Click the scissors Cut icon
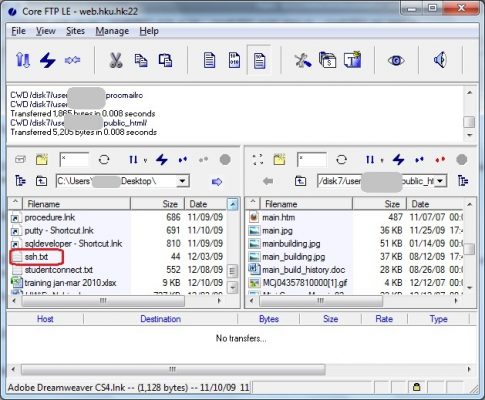This screenshot has width=485, height=400. (x=116, y=60)
